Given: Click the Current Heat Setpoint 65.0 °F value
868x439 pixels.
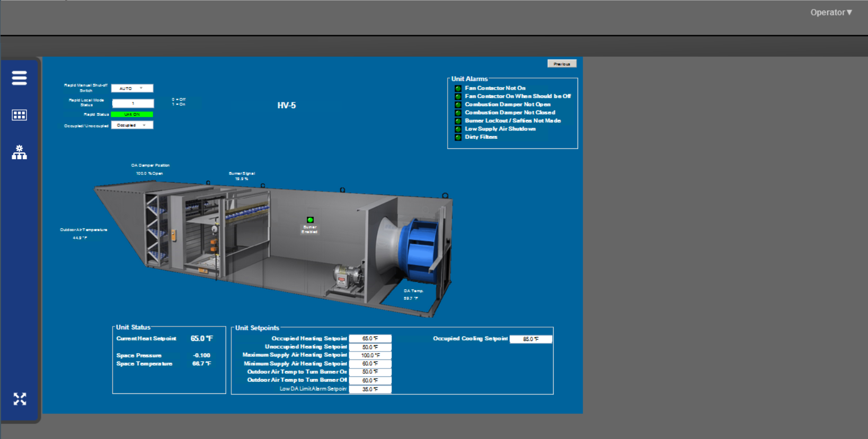Looking at the screenshot, I should click(x=202, y=338).
